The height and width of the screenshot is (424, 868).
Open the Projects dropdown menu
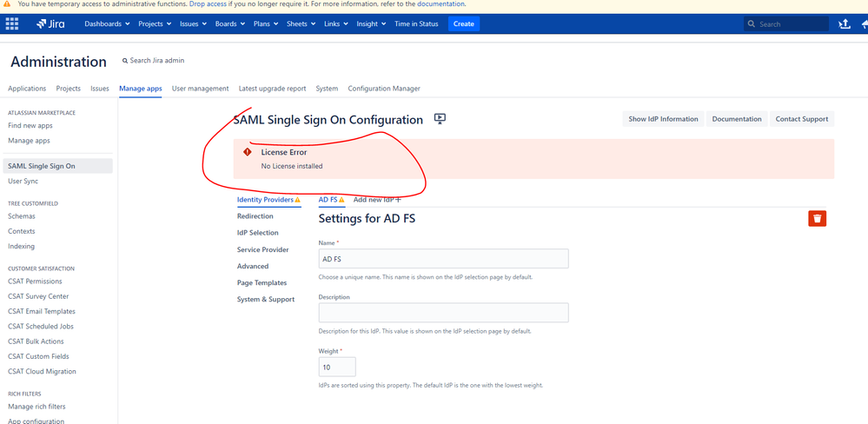pos(155,23)
